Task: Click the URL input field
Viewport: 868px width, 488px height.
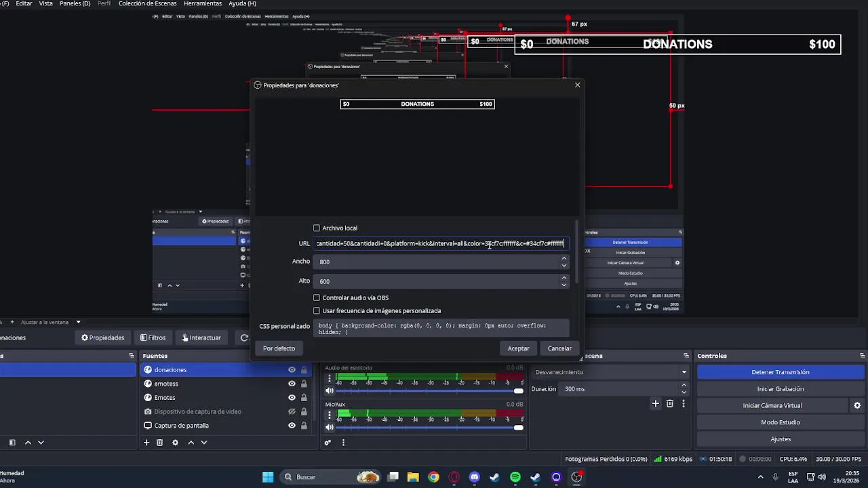Action: pos(439,243)
